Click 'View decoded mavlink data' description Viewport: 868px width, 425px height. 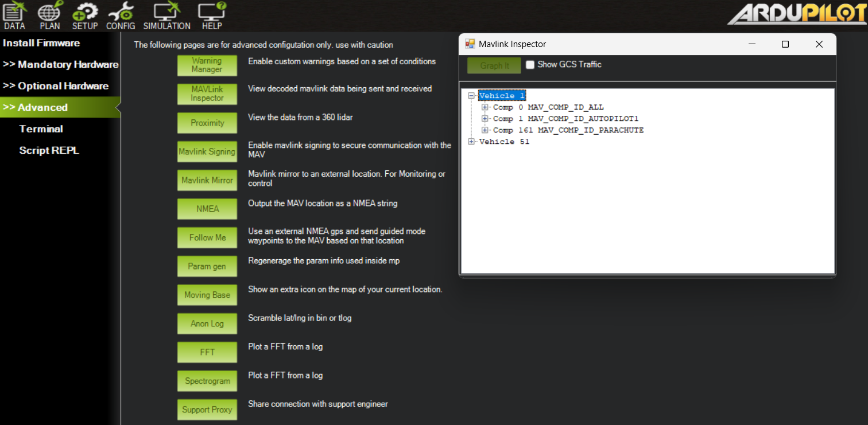click(x=340, y=88)
